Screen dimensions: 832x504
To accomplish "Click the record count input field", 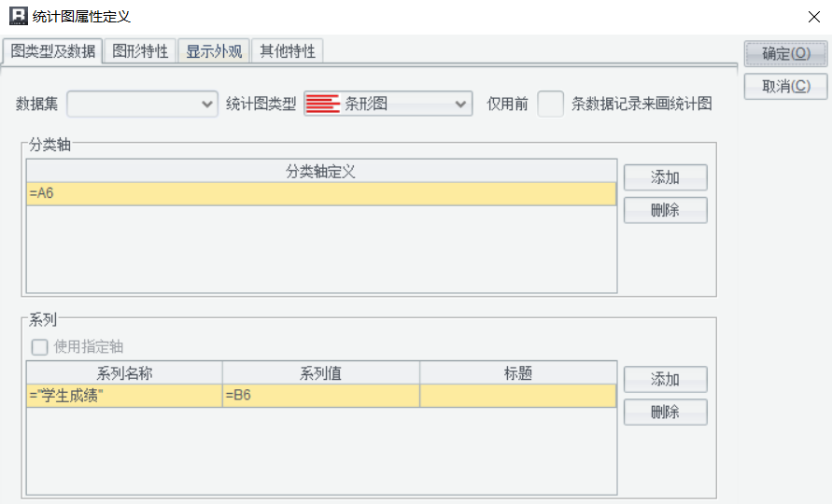I will point(550,104).
